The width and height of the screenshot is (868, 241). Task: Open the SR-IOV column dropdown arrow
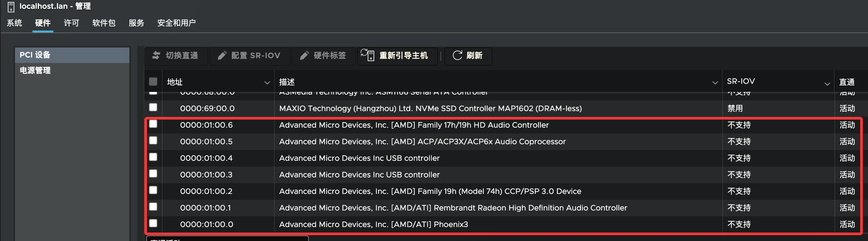tap(827, 84)
